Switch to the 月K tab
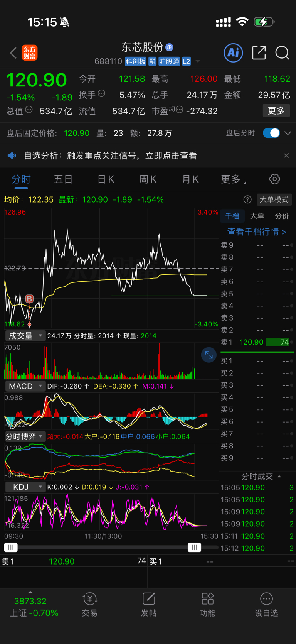Viewport: 296px width, 644px height. click(190, 179)
